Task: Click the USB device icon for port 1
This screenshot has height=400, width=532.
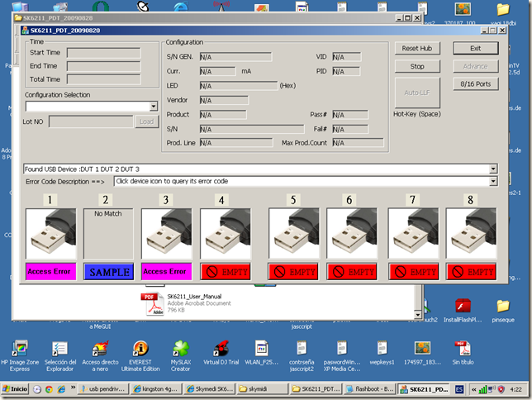Action: [51, 234]
